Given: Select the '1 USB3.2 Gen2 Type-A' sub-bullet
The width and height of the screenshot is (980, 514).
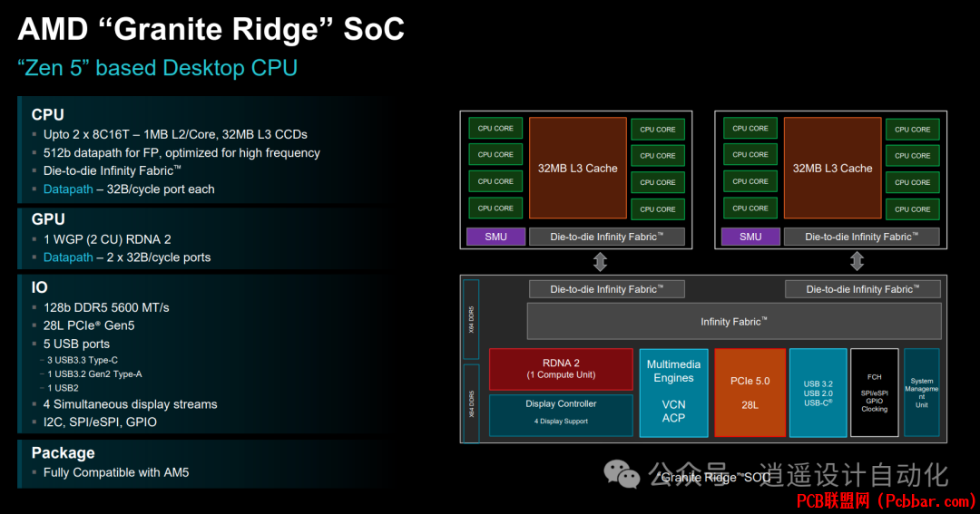Looking at the screenshot, I should (94, 374).
